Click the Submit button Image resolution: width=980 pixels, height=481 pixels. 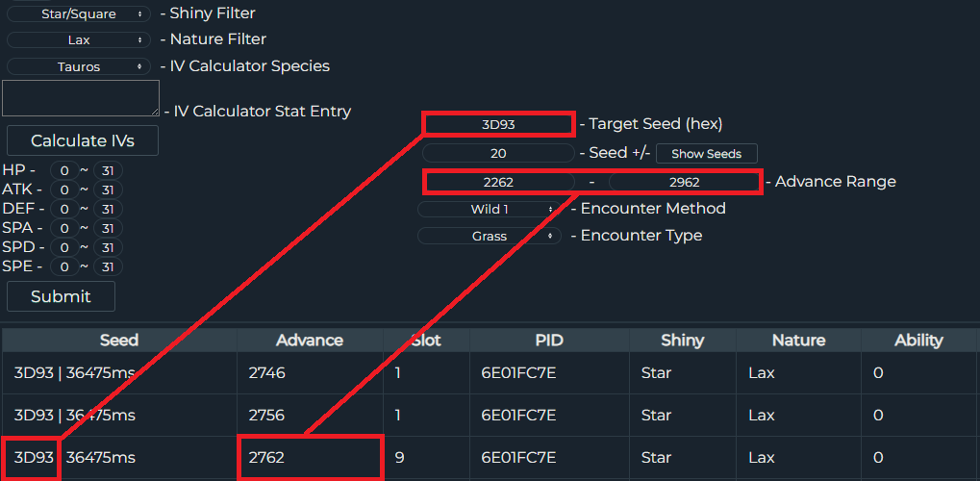tap(61, 296)
